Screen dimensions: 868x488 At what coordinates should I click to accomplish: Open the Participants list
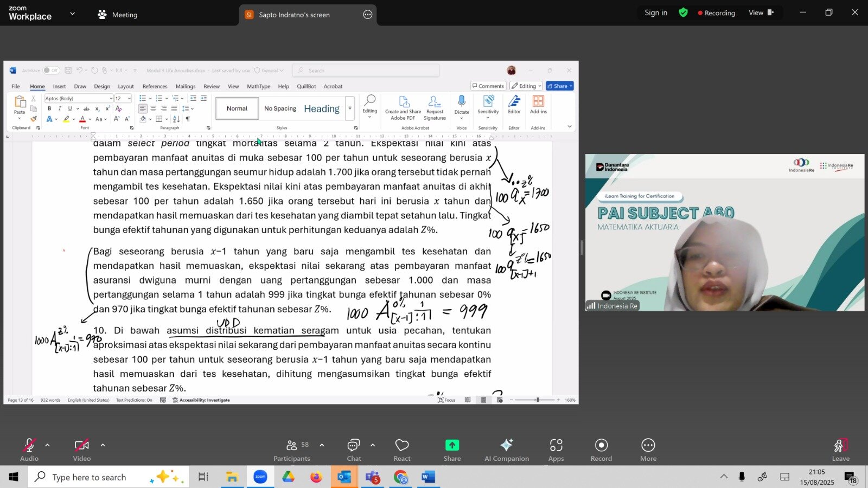[292, 446]
